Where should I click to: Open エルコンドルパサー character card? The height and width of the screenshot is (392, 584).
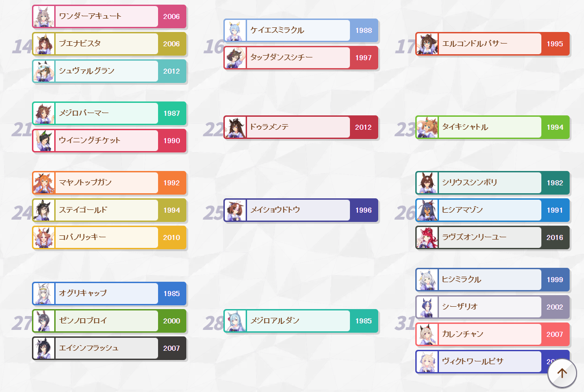click(x=492, y=44)
